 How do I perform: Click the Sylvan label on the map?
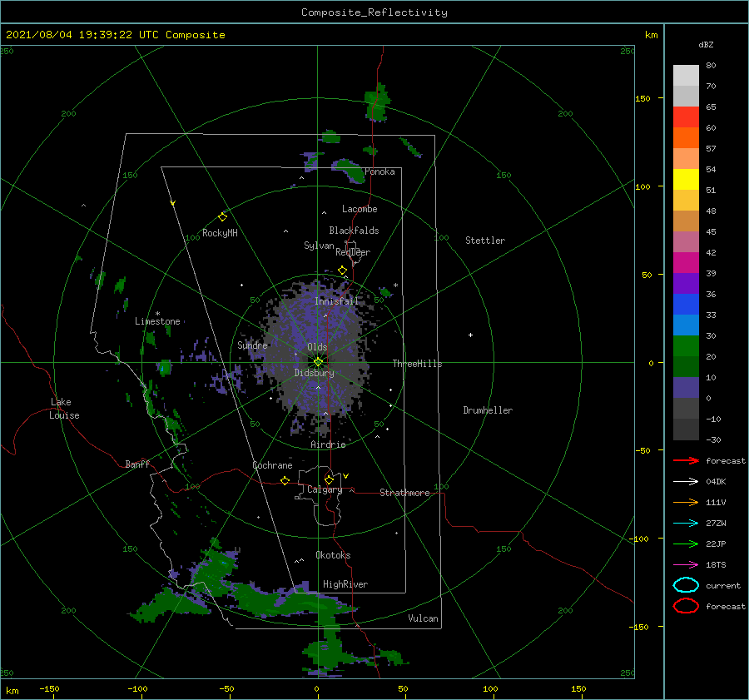(319, 246)
